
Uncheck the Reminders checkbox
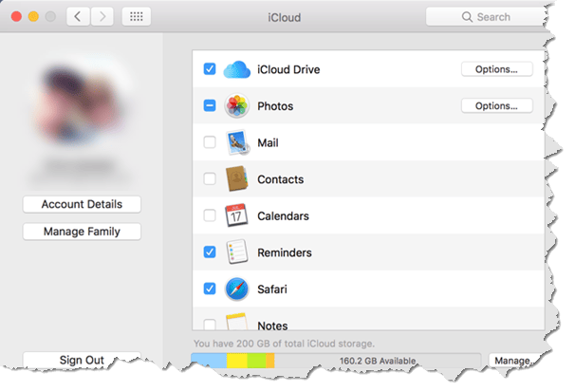(x=210, y=252)
